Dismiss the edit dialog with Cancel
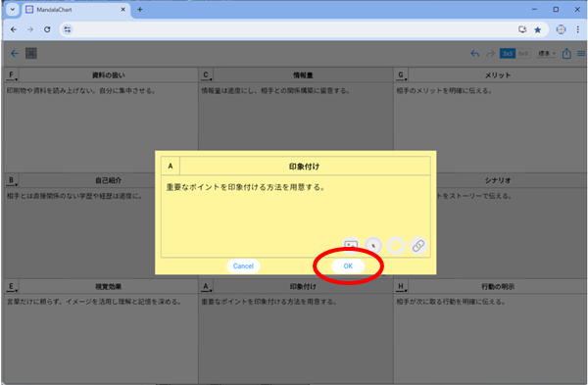Viewport: 588px width, 385px height. click(x=243, y=266)
